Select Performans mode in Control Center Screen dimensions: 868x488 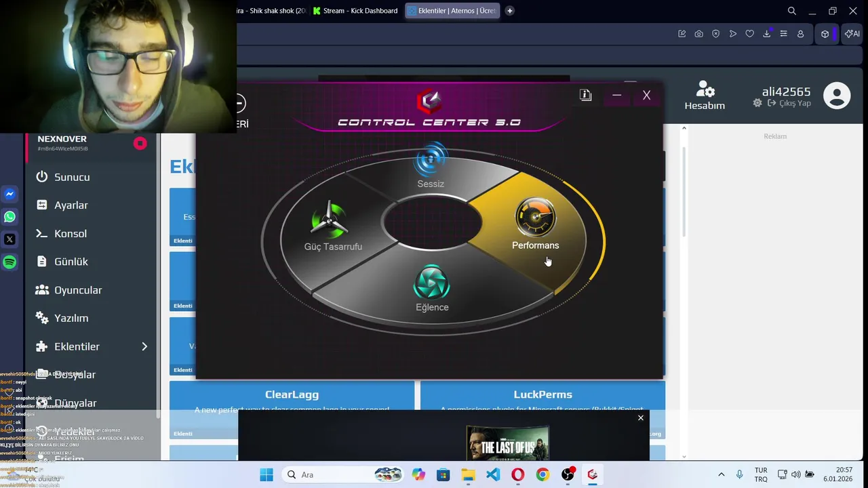click(x=536, y=225)
